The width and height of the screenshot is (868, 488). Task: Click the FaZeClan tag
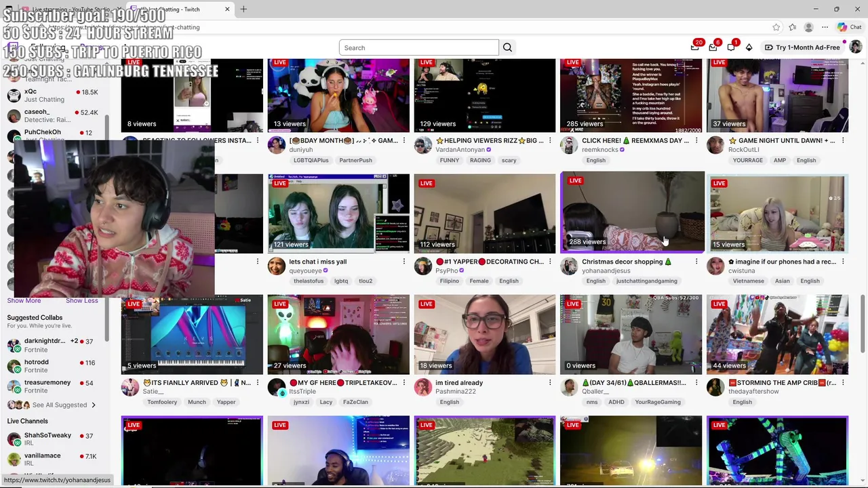(x=355, y=402)
